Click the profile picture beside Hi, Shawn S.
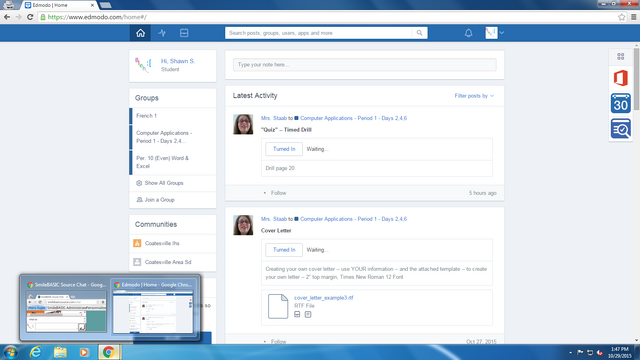 pyautogui.click(x=144, y=65)
